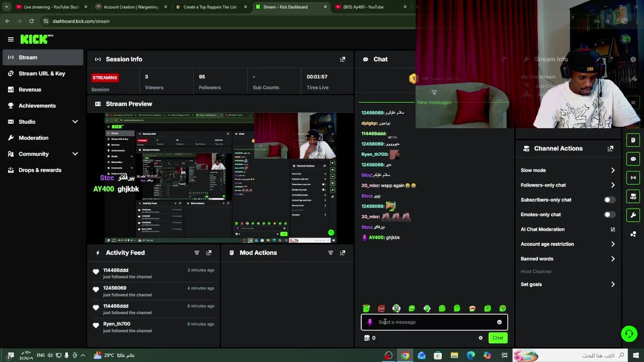
Task: Open chat settings gear icon
Action: [480, 338]
